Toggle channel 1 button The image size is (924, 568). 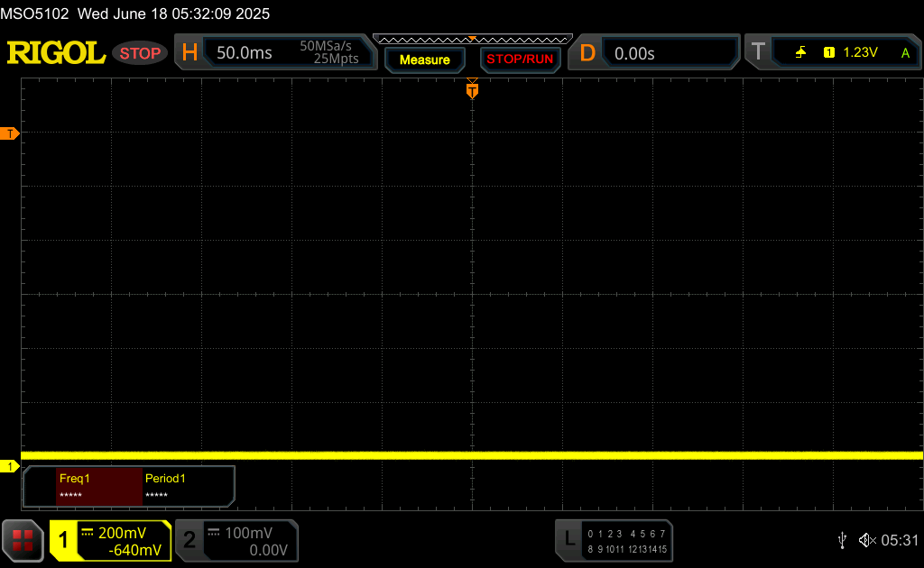click(x=63, y=540)
